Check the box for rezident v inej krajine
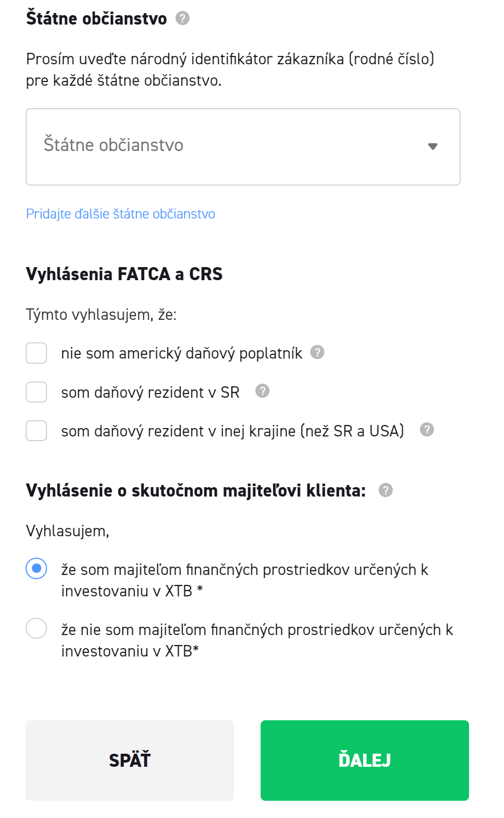 37,431
